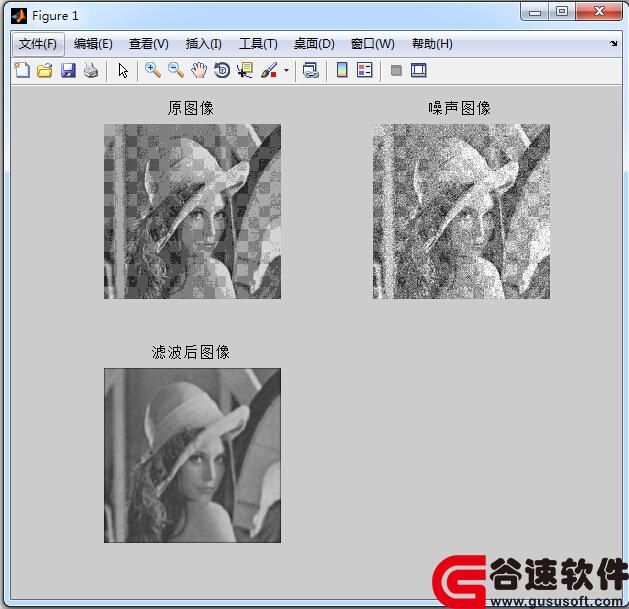This screenshot has height=609, width=629.
Task: Select the Pan hand tool
Action: (199, 70)
